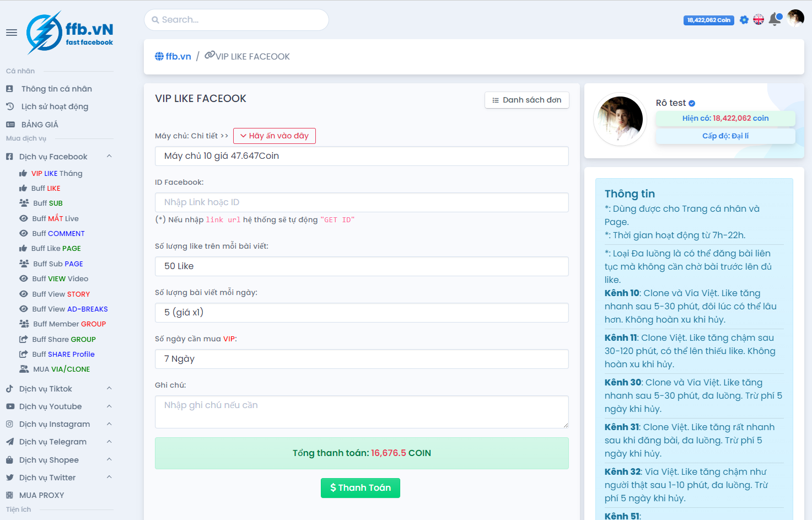Open user avatar menu in header
The width and height of the screenshot is (812, 520).
795,18
